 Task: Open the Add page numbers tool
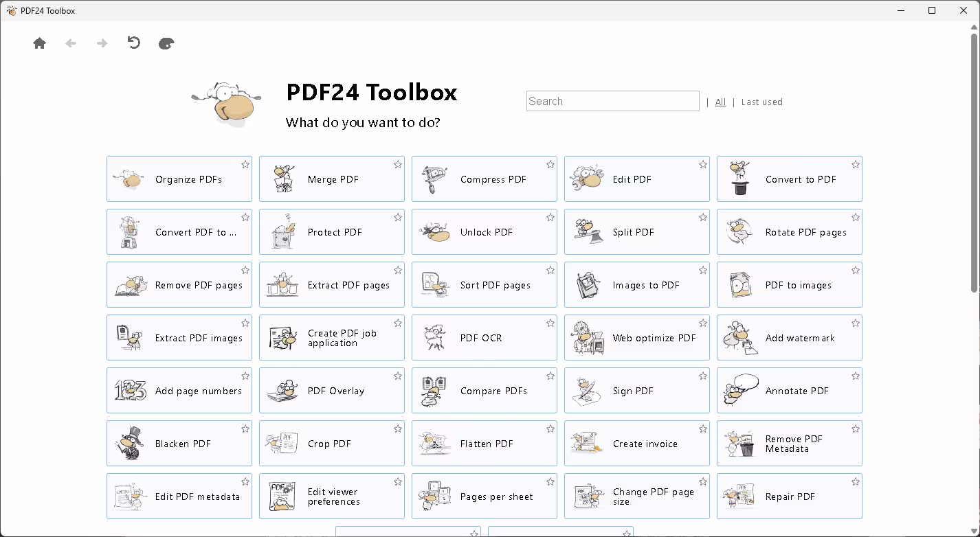(x=179, y=391)
